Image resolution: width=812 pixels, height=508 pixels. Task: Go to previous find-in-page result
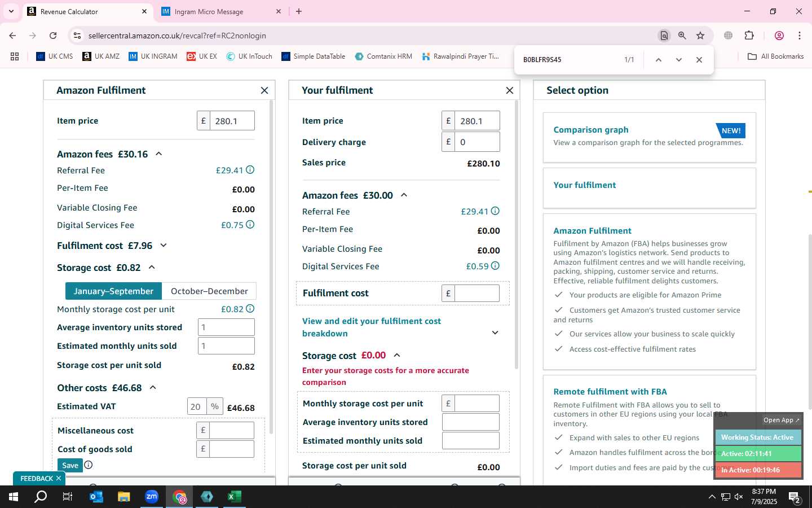(658, 60)
